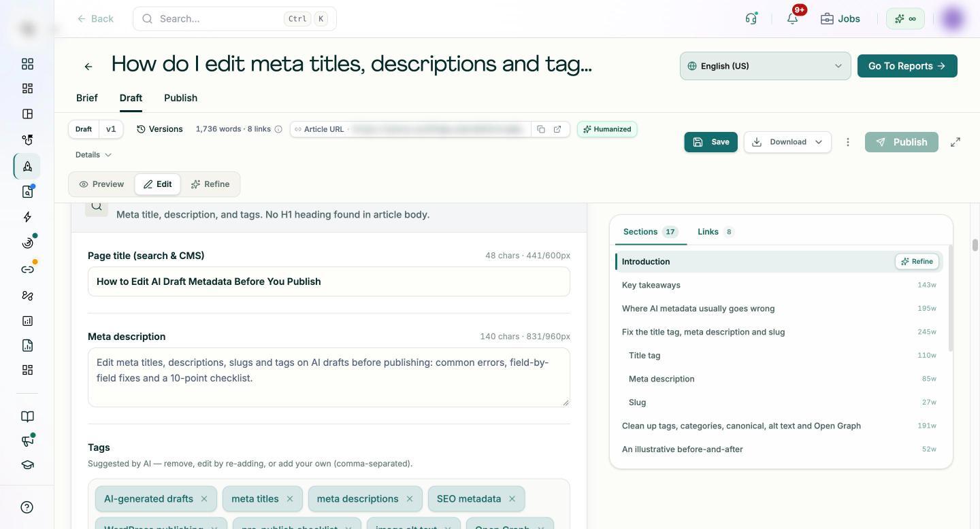This screenshot has width=980, height=529.
Task: Remove the "meta descriptions" tag
Action: [410, 499]
